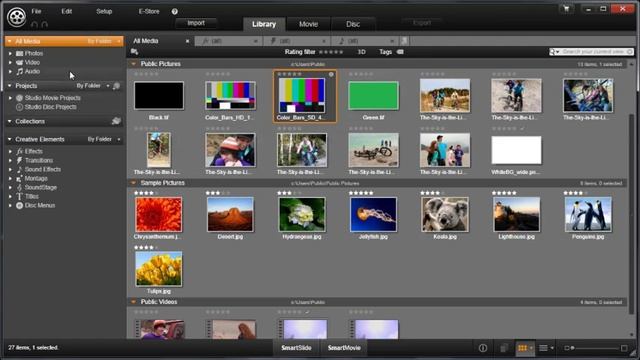Click the Disc Menus icon
Image resolution: width=640 pixels, height=360 pixels.
coord(19,205)
